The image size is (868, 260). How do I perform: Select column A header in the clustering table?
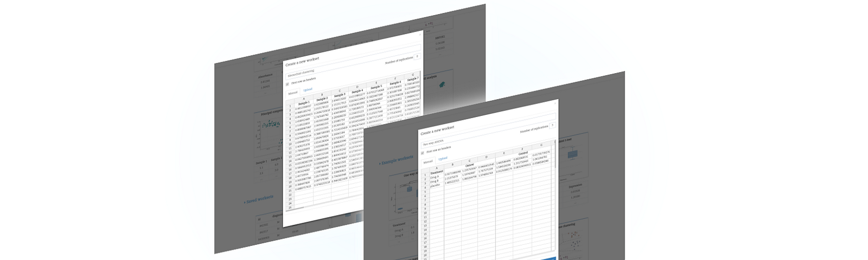[304, 99]
